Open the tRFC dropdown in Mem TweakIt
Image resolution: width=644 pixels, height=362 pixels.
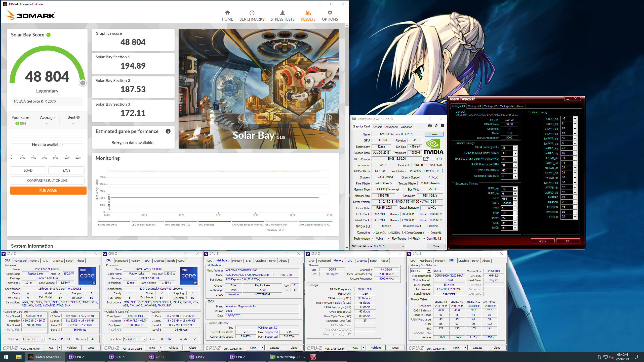click(515, 199)
